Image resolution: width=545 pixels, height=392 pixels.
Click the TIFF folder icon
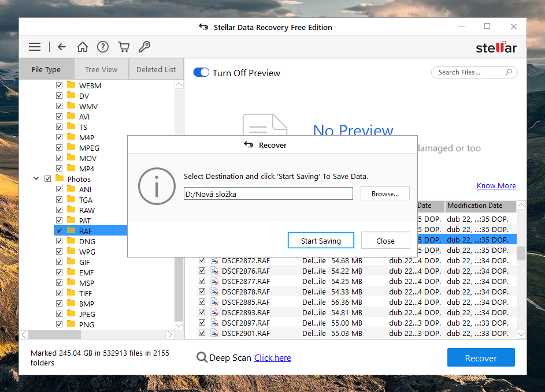coord(71,293)
